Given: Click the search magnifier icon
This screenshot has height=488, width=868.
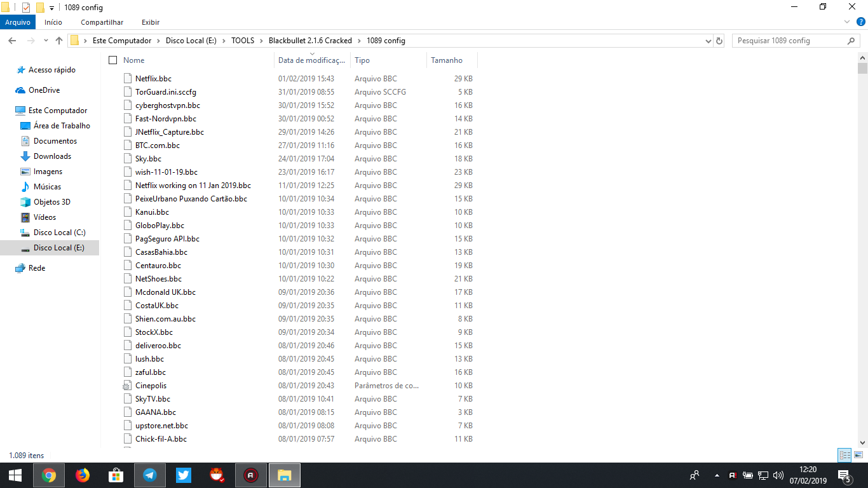Looking at the screenshot, I should click(x=851, y=41).
